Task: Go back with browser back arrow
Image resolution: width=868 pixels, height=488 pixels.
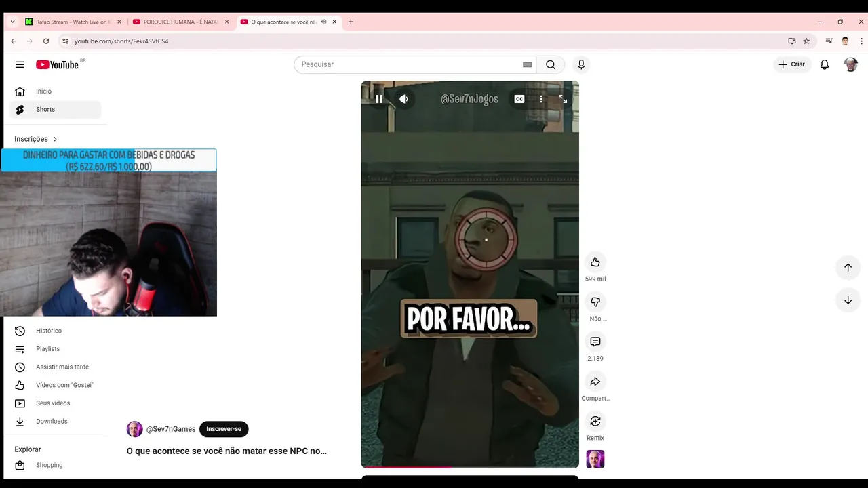Action: click(x=14, y=41)
